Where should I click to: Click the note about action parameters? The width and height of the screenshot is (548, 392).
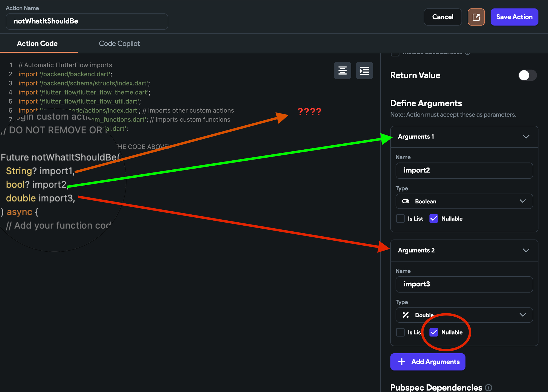coord(453,115)
